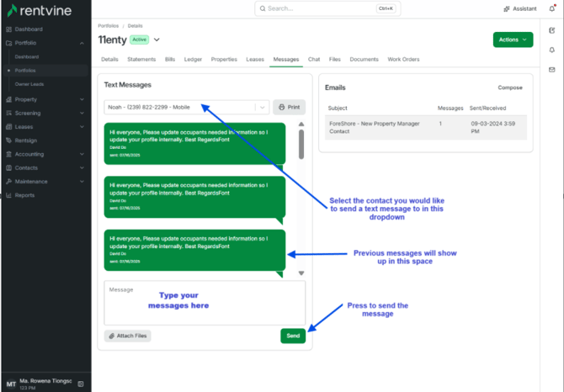The height and width of the screenshot is (392, 564).
Task: Open the Reports chart icon
Action: [x=9, y=195]
